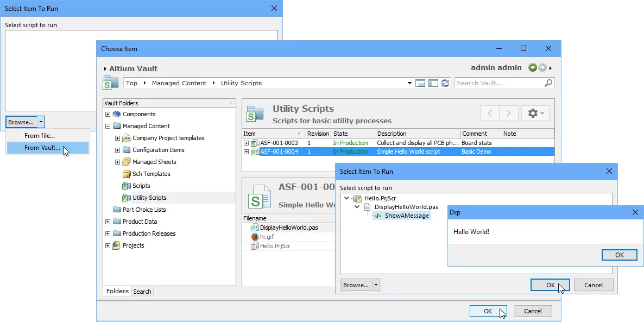Click the previous arrow button in Utility Scripts header
This screenshot has width=644, height=322.
(490, 113)
